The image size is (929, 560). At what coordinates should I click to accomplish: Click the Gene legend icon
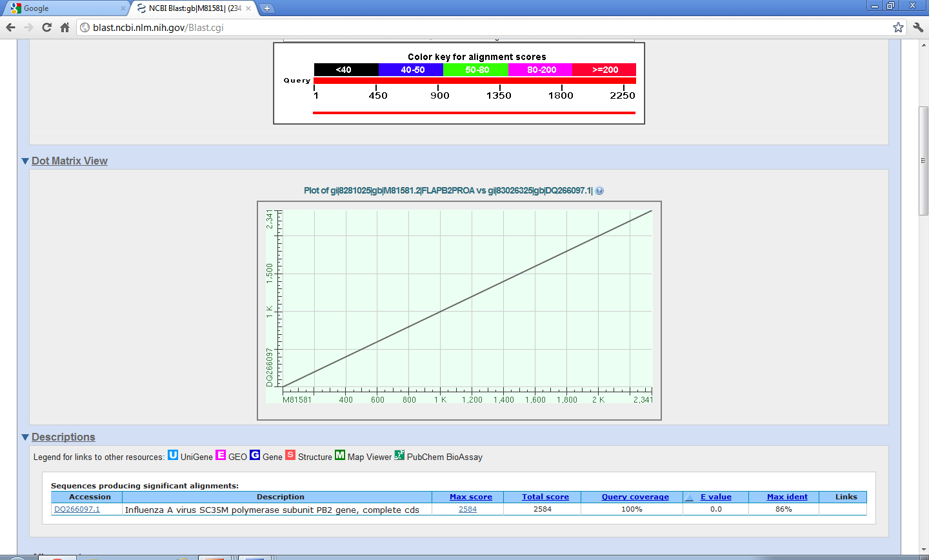(x=255, y=455)
